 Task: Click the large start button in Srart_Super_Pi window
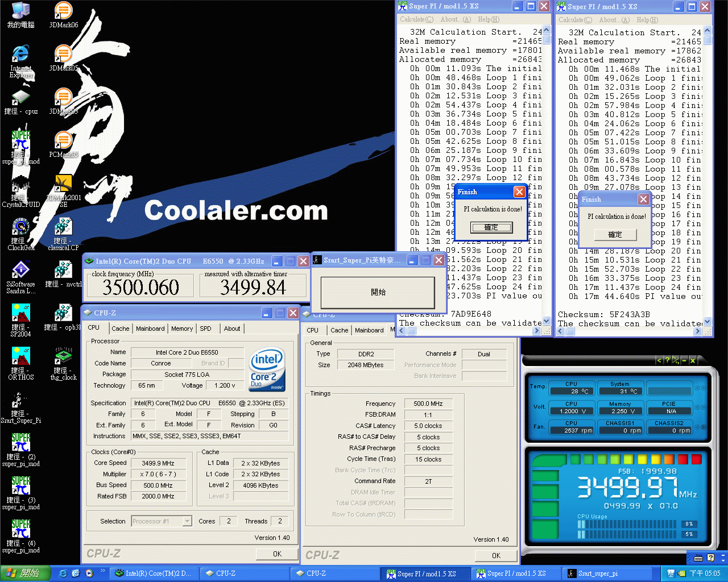pos(378,292)
